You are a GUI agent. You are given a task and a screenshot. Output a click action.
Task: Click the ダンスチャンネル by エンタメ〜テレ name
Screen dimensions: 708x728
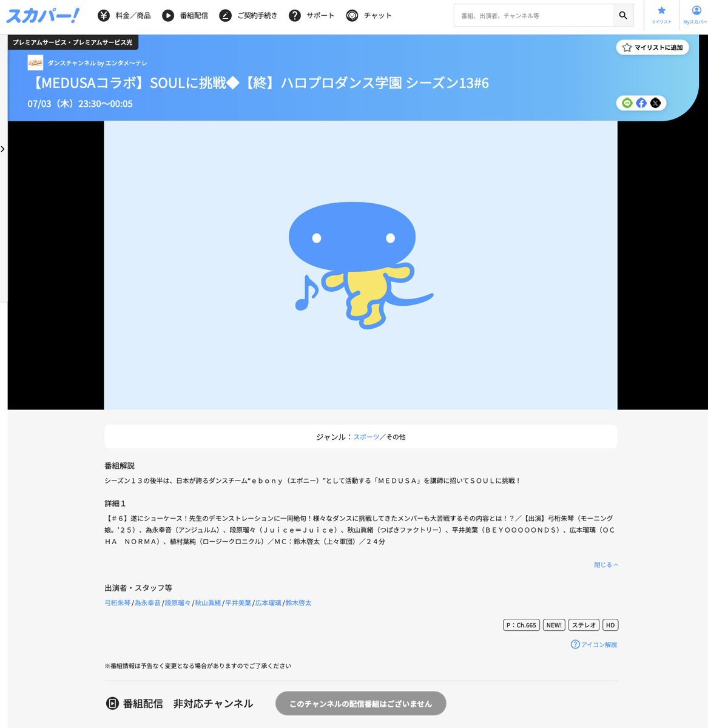(97, 63)
